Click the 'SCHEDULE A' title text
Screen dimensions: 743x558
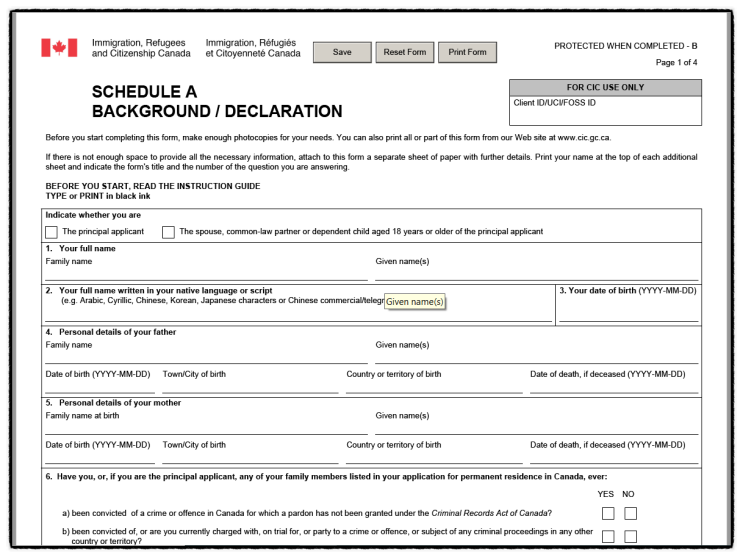(144, 91)
